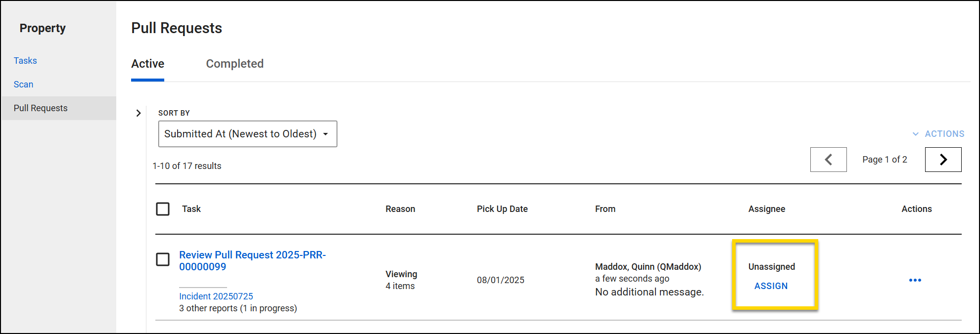Click the Assignee column header
This screenshot has width=980, height=334.
tap(766, 209)
